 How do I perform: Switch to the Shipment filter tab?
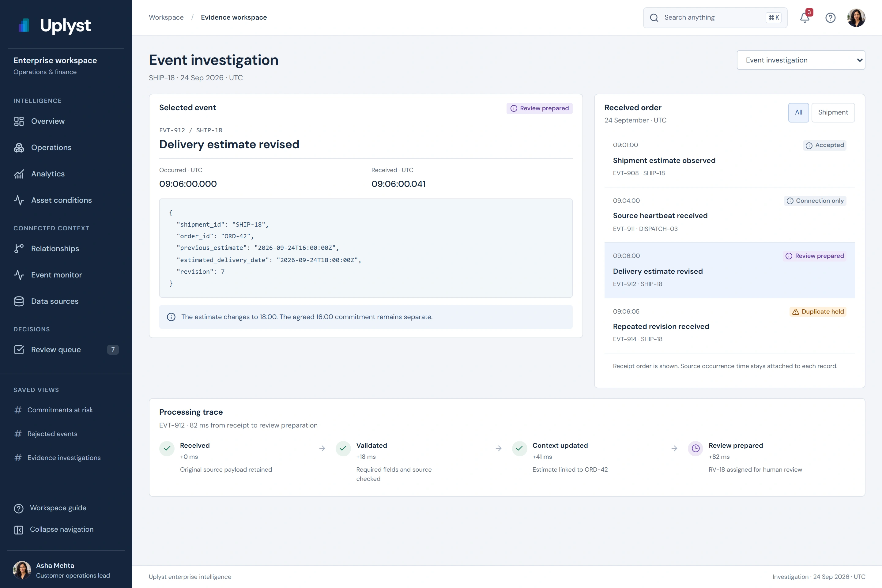[833, 112]
